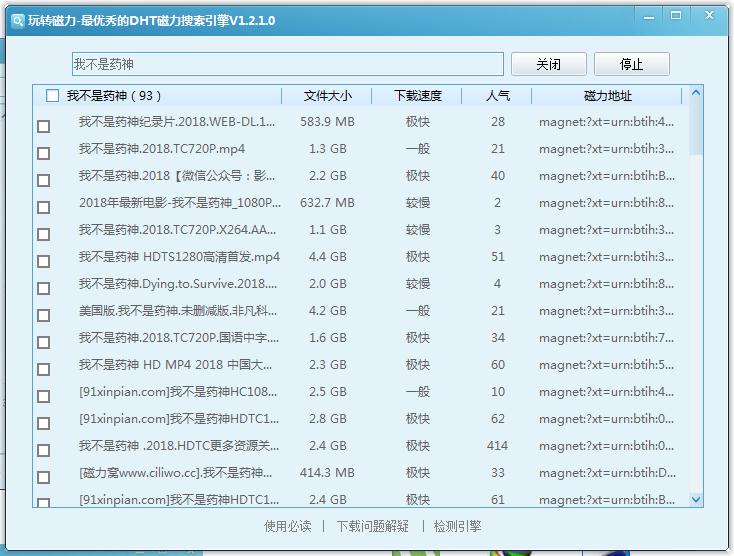Select file name [磁力窝www.ciliwo.cc].我不是药神...
The height and width of the screenshot is (556, 734).
(176, 473)
